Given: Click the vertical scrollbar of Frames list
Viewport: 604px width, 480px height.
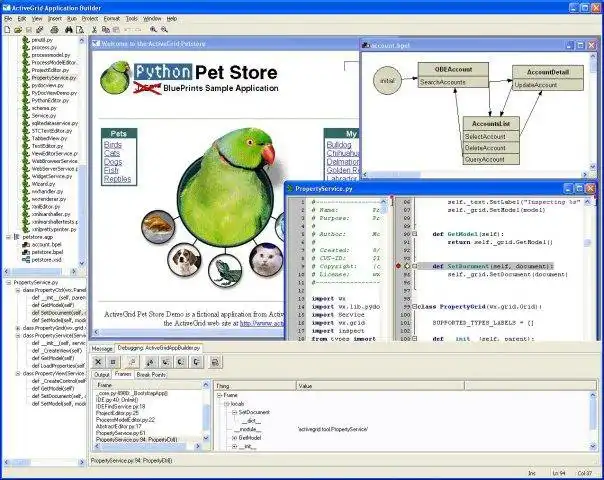Looking at the screenshot, I should coord(206,411).
